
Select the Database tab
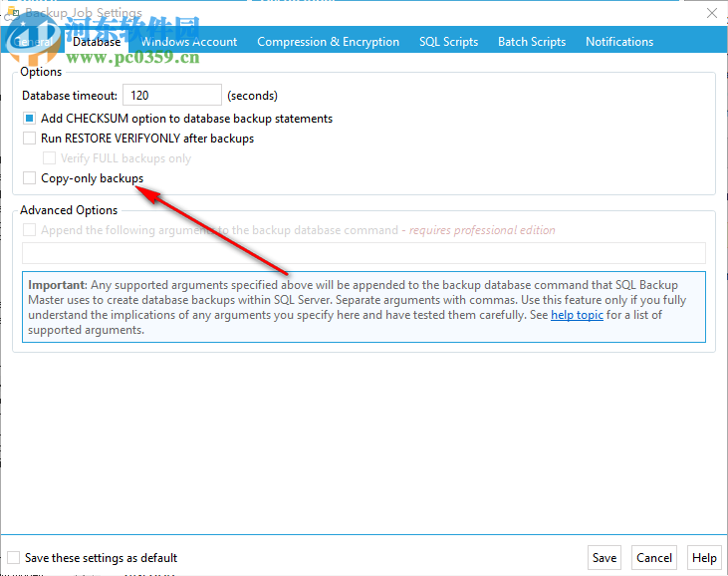97,42
